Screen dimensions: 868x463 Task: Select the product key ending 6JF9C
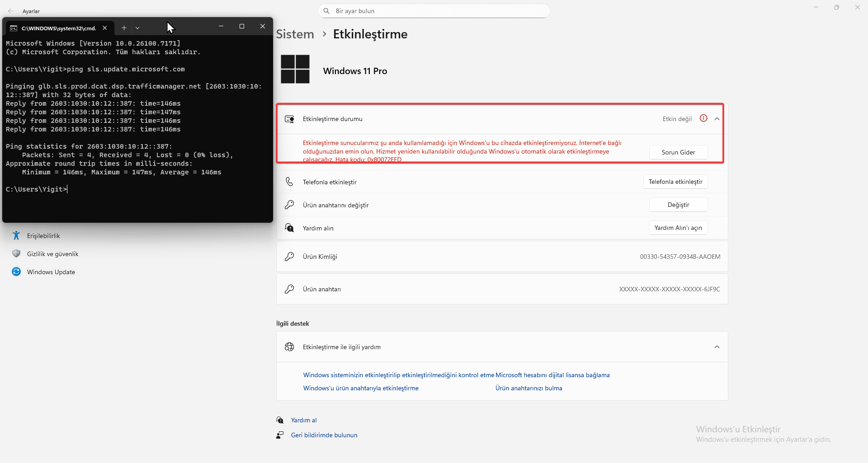point(670,289)
